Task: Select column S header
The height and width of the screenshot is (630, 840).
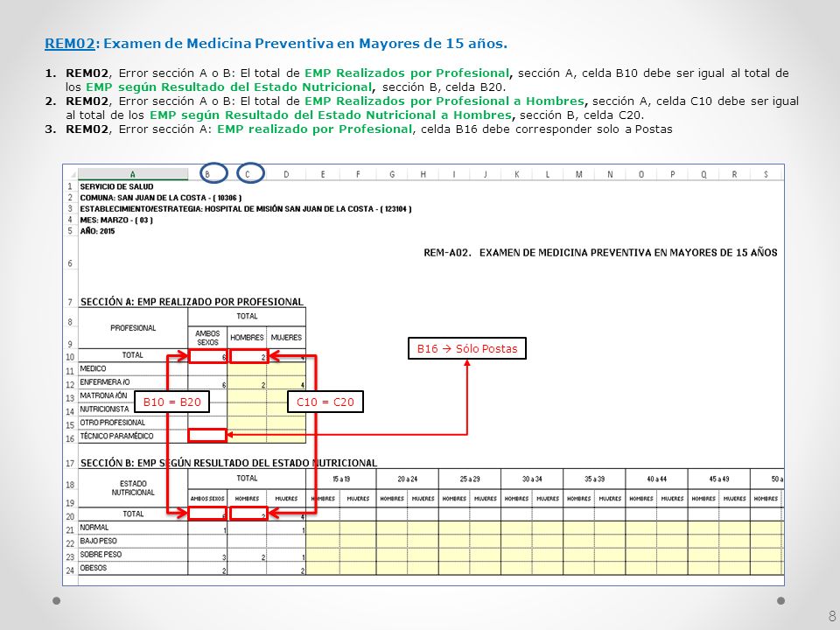Action: point(766,174)
